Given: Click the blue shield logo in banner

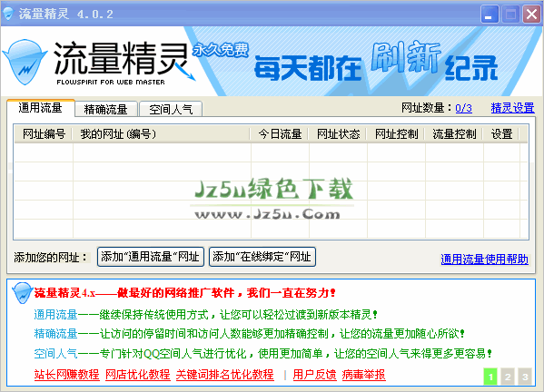Looking at the screenshot, I should click(x=25, y=62).
